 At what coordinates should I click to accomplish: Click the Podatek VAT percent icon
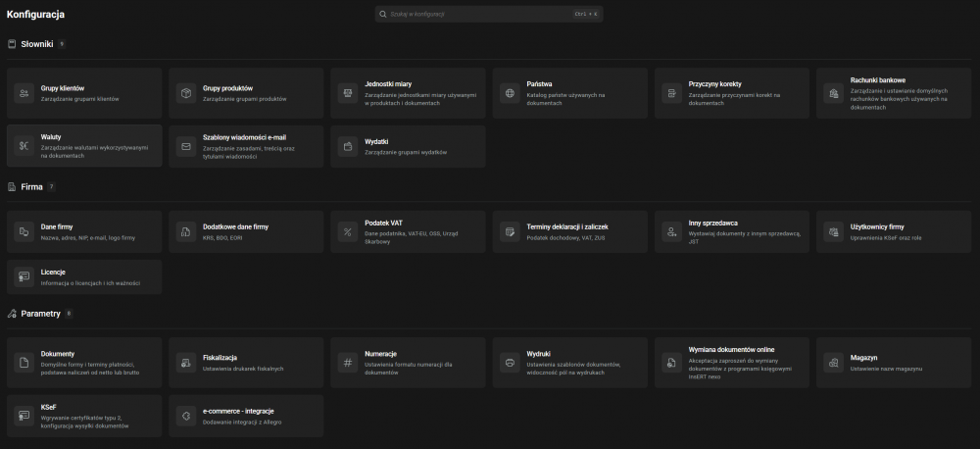[348, 232]
